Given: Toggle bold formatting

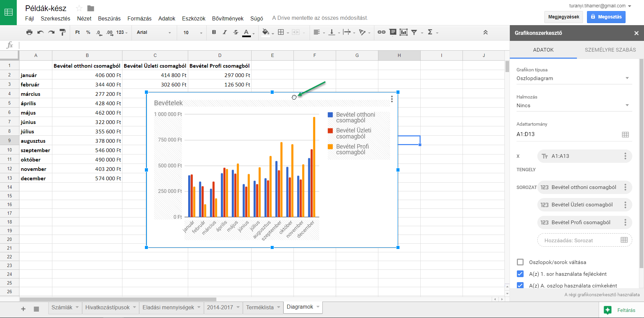Looking at the screenshot, I should (214, 33).
